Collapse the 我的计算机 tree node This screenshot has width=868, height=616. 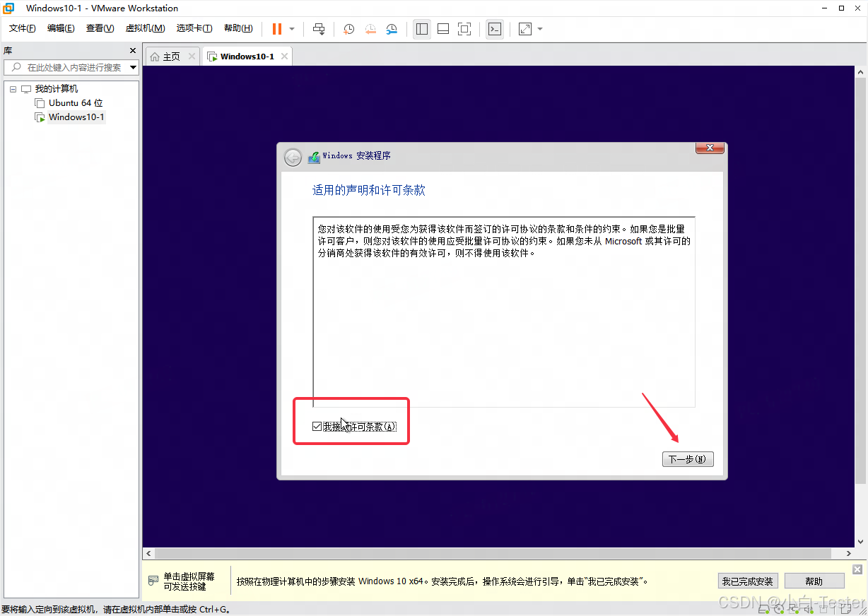pos(13,89)
